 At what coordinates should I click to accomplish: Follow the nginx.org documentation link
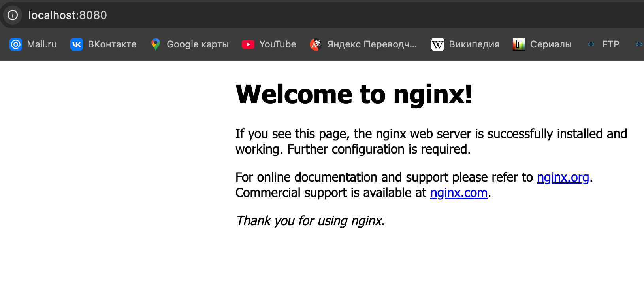(x=563, y=177)
